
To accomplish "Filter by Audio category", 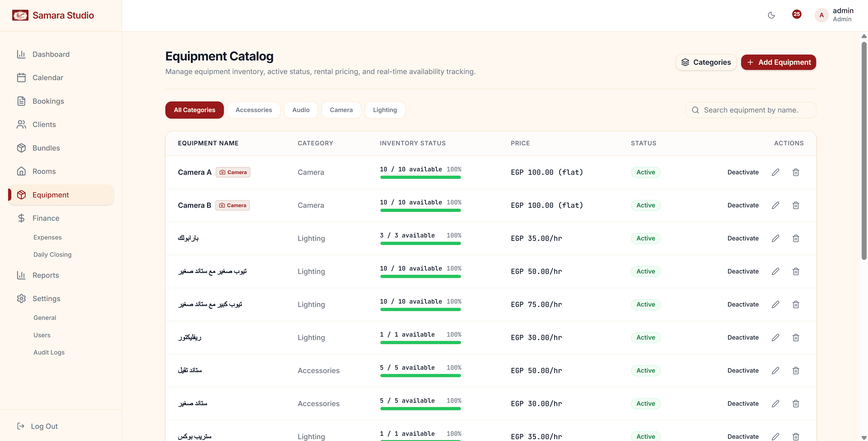I will [301, 110].
